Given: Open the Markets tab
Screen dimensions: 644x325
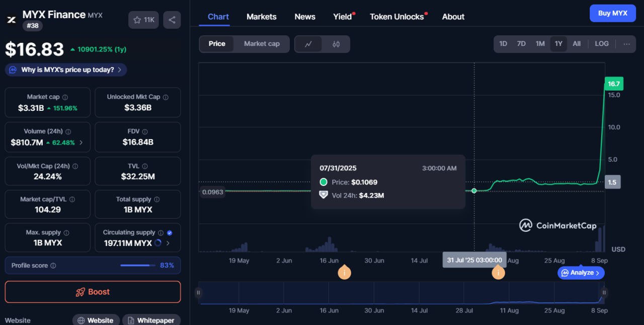Looking at the screenshot, I should point(262,17).
